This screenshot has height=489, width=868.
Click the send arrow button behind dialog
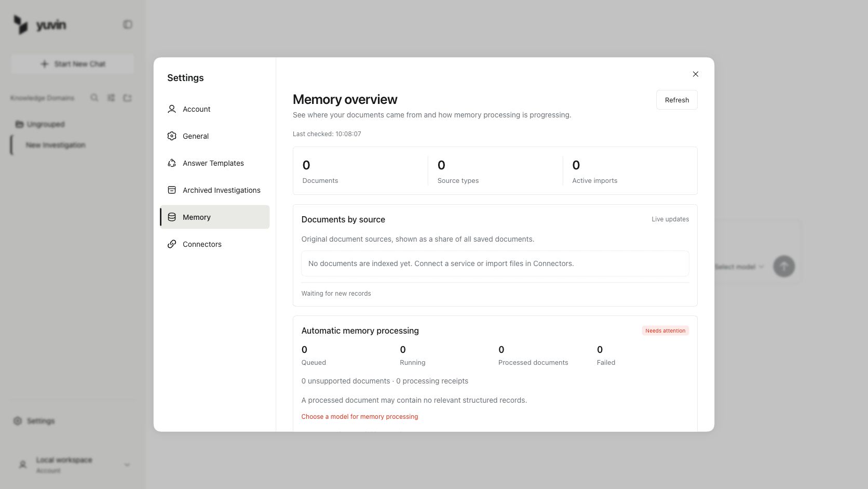coord(784,266)
